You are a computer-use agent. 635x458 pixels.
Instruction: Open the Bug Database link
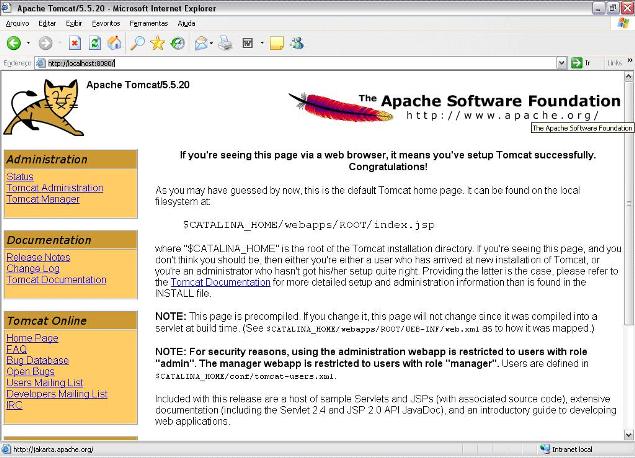click(37, 360)
